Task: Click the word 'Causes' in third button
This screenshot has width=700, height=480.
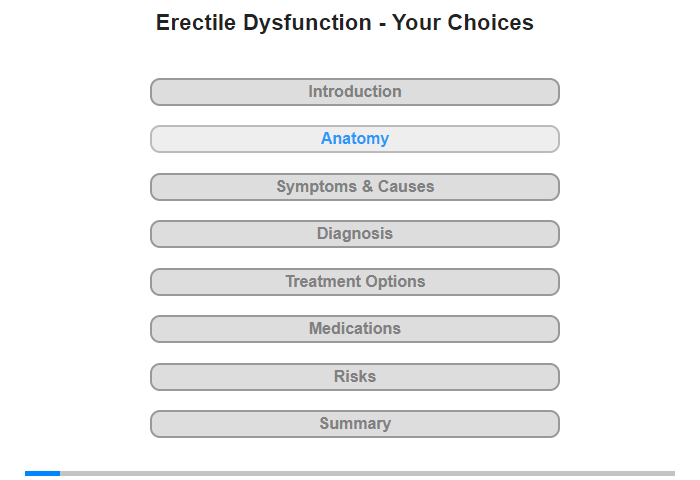Action: [x=406, y=186]
